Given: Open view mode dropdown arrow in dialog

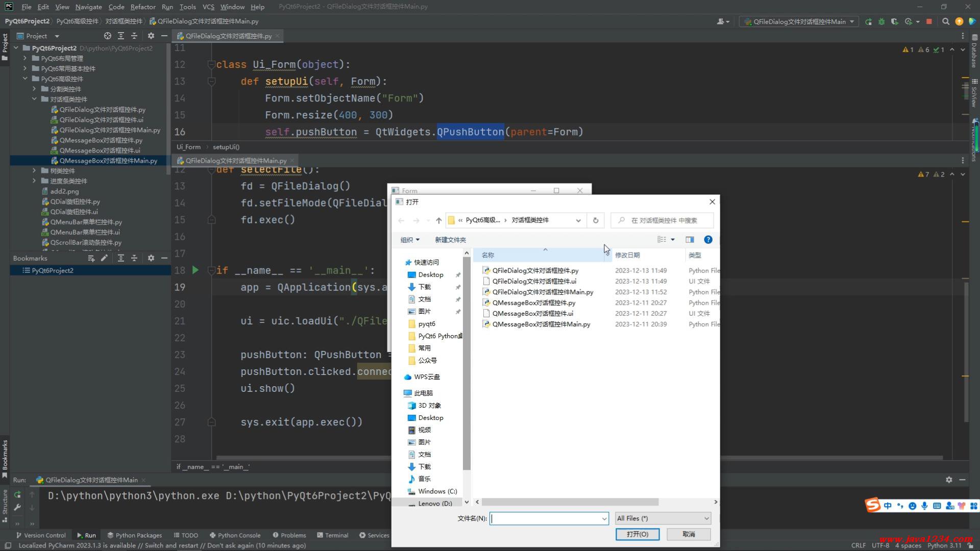Looking at the screenshot, I should point(673,239).
